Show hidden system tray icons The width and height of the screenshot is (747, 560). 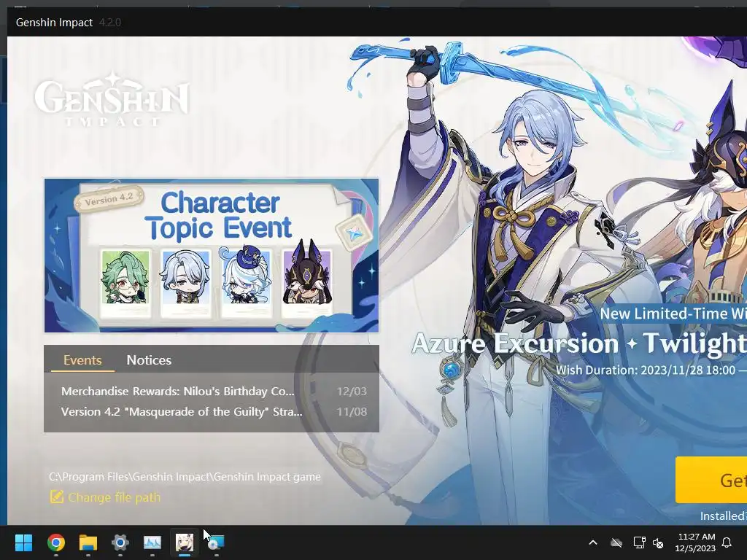coord(593,542)
